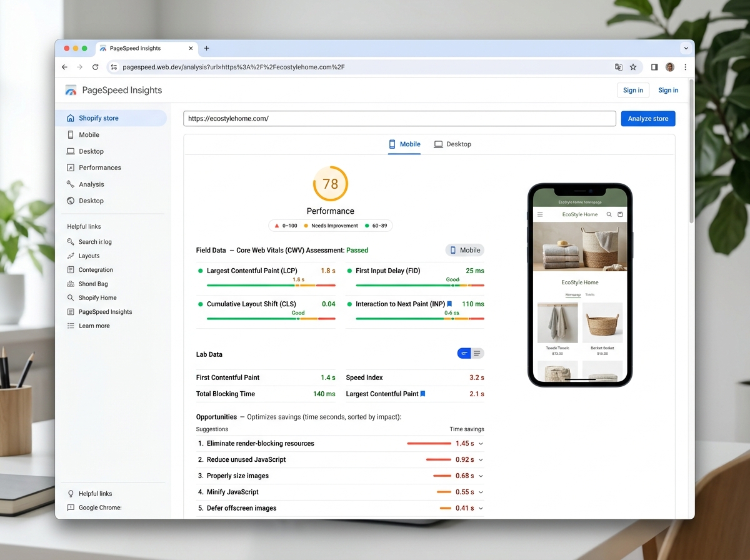750x560 pixels.
Task: Click the performance score 78 gauge
Action: pos(330,184)
